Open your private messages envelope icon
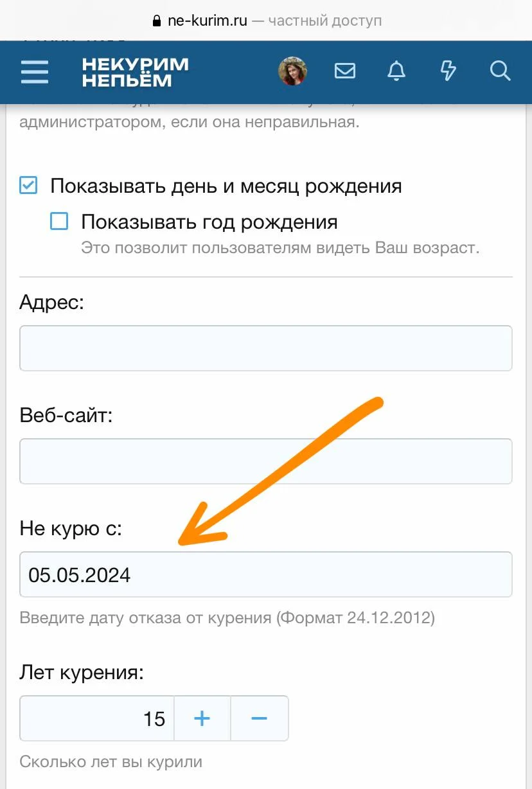The image size is (532, 789). point(345,71)
